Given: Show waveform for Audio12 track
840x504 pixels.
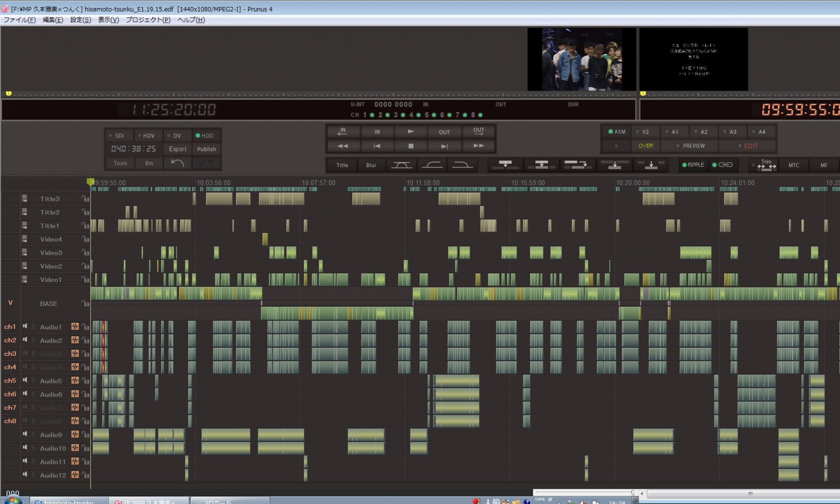Looking at the screenshot, I should 75,475.
